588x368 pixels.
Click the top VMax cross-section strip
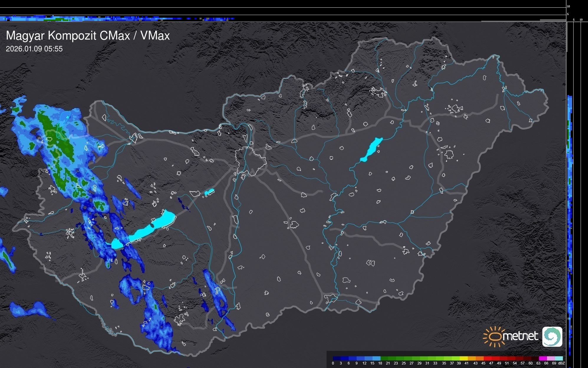pos(118,19)
